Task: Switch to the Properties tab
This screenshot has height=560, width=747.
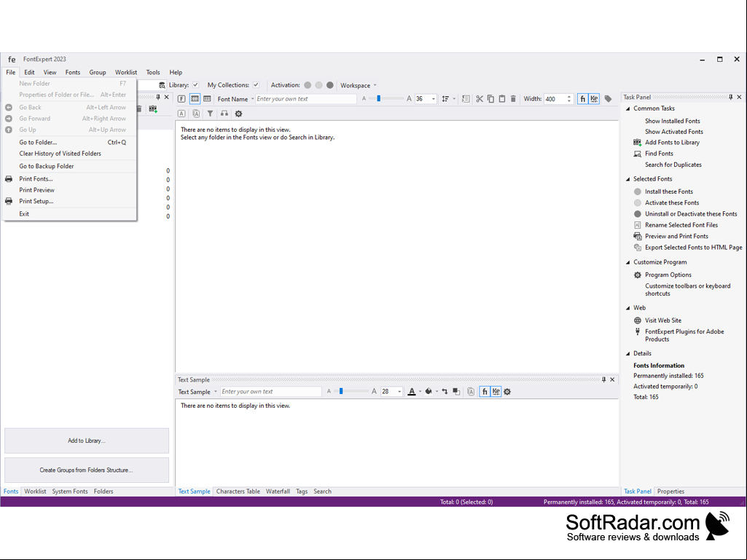Action: [670, 491]
